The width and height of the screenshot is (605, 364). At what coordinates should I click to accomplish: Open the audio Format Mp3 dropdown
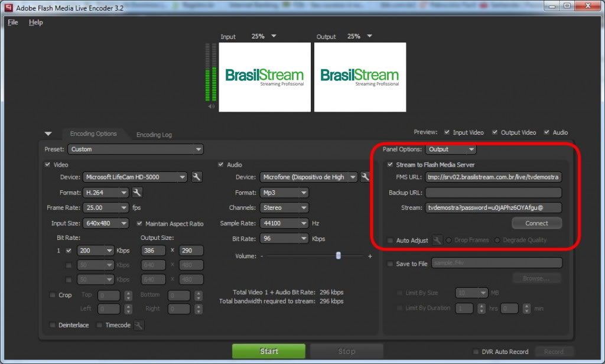coord(284,192)
